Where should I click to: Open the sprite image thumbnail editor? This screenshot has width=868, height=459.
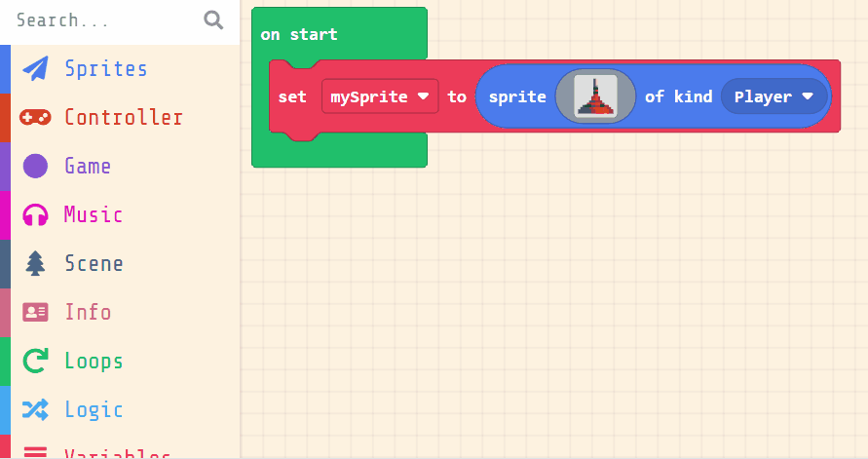click(x=595, y=96)
